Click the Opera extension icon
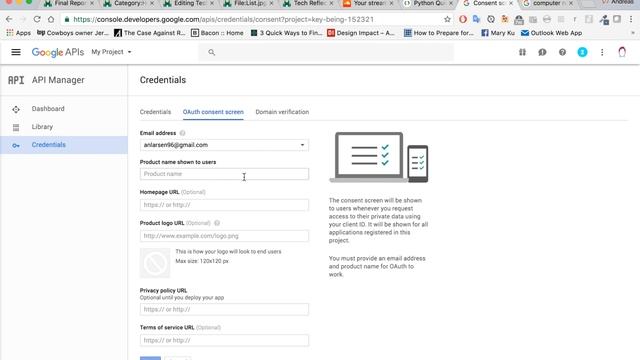This screenshot has width=640, height=360. coord(462,19)
